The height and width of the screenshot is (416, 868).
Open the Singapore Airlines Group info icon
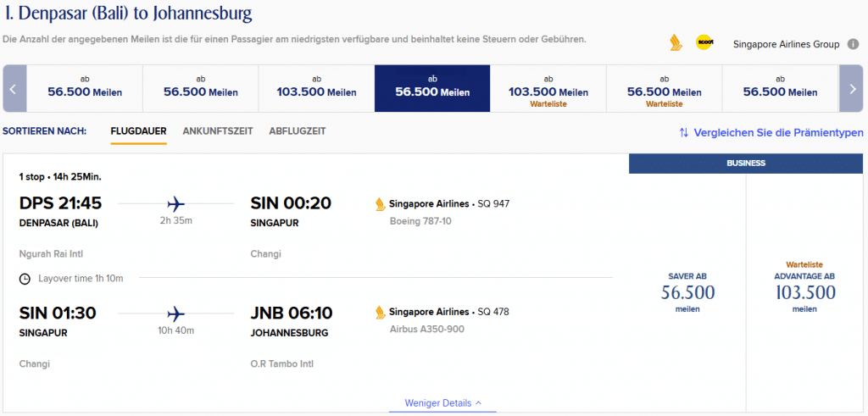click(853, 44)
